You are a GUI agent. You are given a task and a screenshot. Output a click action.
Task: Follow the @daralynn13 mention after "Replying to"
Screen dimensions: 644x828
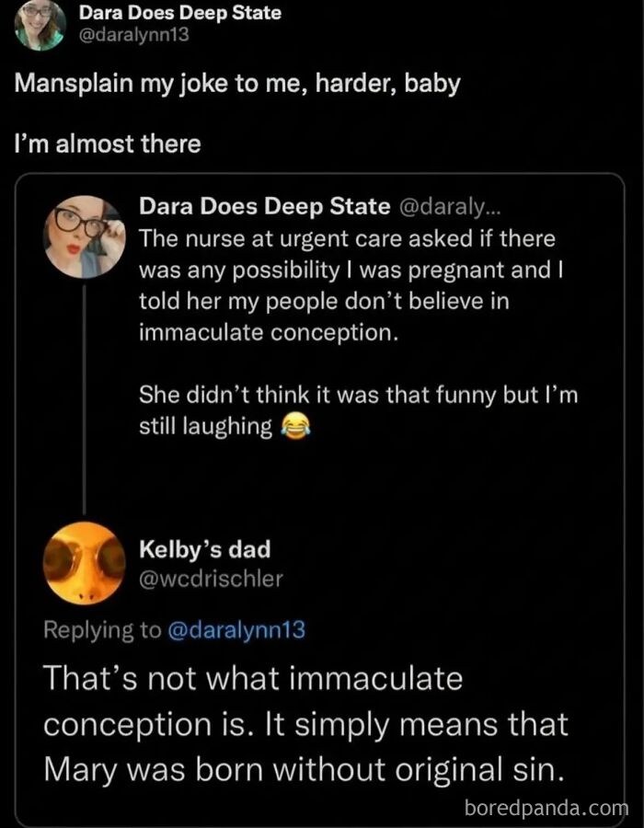237,630
